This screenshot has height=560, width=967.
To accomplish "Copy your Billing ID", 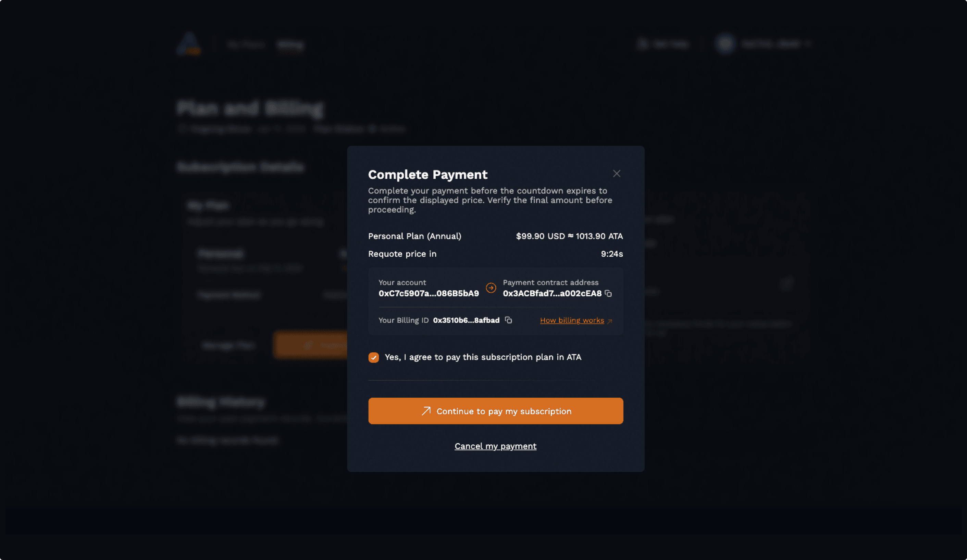I will tap(509, 320).
